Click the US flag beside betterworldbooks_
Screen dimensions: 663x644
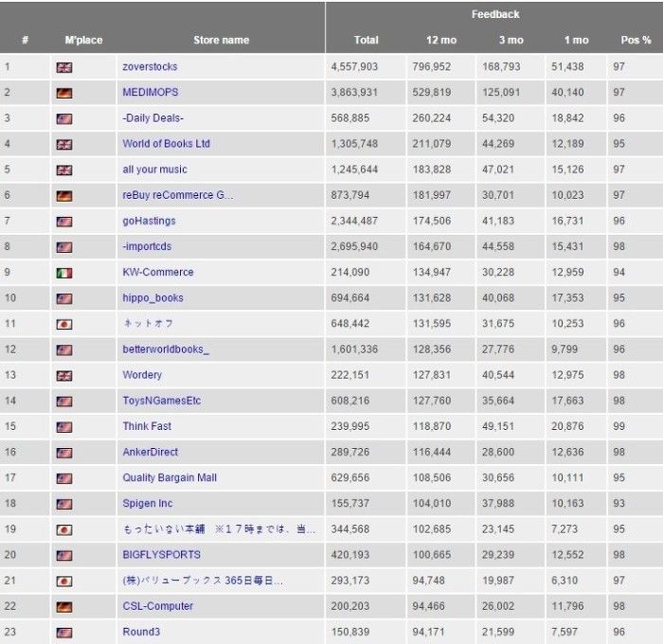point(64,350)
